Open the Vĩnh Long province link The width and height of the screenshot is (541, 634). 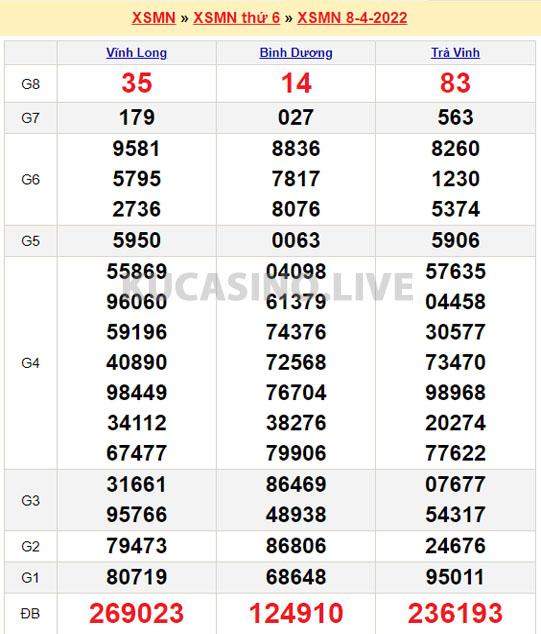click(137, 53)
